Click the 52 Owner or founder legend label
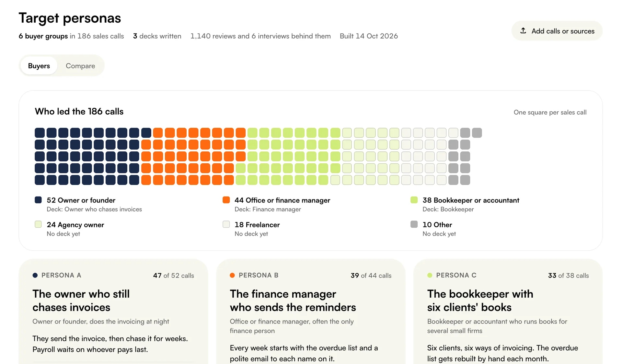 (81, 200)
